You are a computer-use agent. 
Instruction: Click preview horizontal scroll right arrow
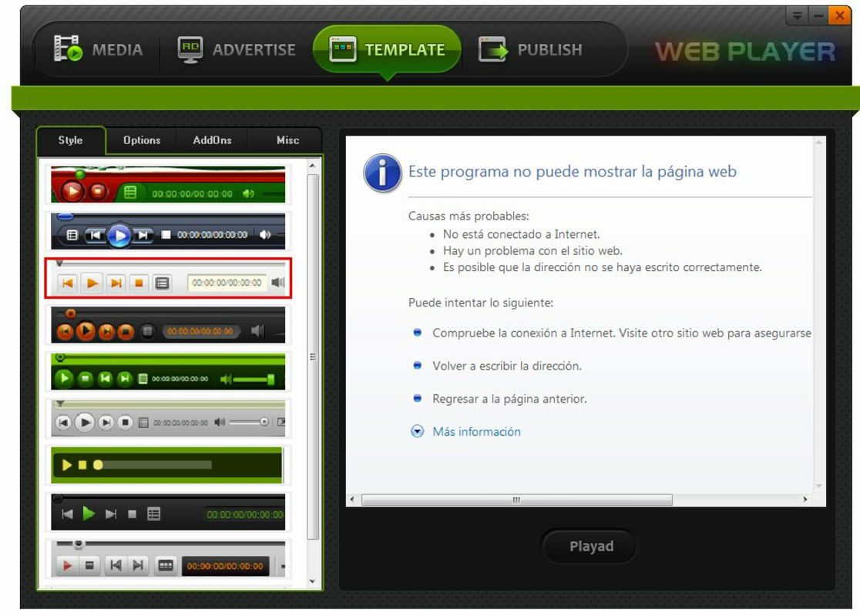pos(805,499)
